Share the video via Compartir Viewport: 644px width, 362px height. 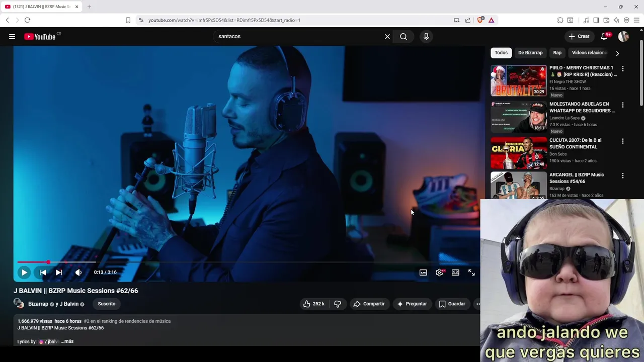pyautogui.click(x=369, y=304)
